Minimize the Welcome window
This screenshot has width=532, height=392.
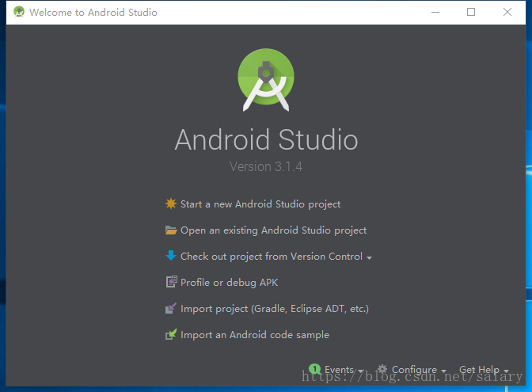coord(435,12)
